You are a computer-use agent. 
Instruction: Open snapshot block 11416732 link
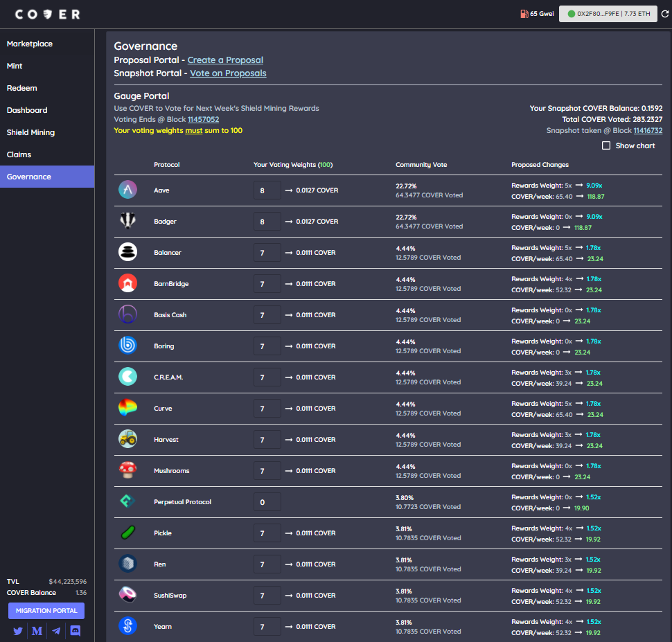648,130
